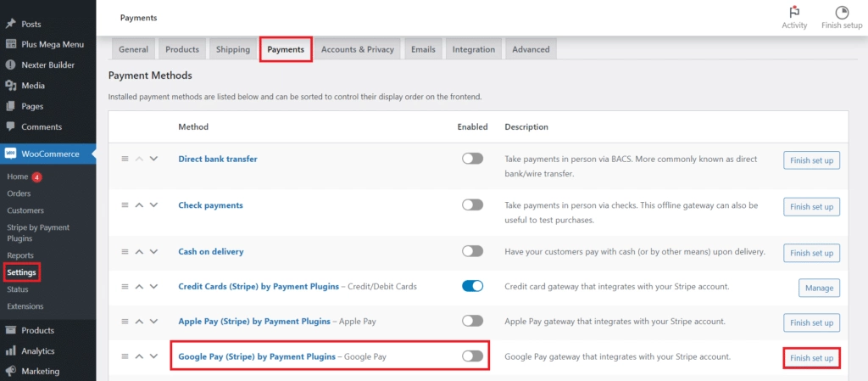Move Google Pay (Stripe) up with arrow
868x381 pixels.
click(140, 356)
